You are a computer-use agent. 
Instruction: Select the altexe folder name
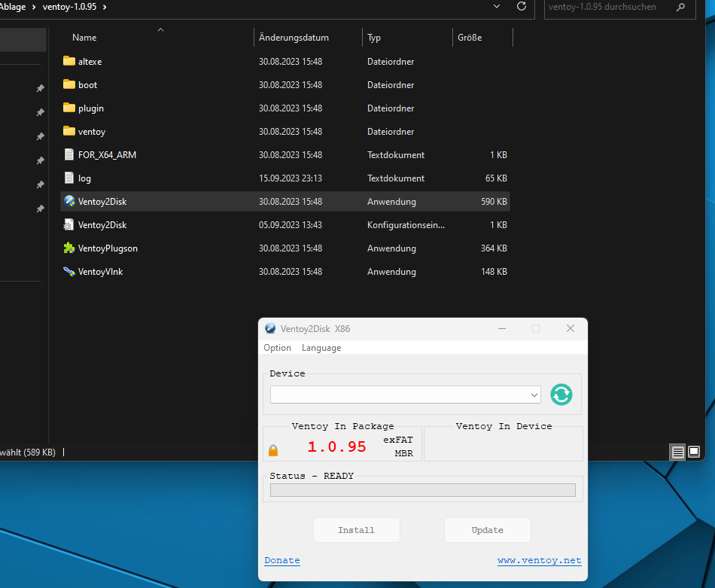[x=90, y=62]
